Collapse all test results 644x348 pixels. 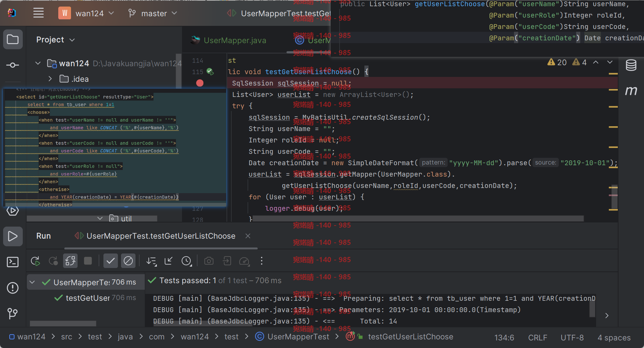point(169,261)
